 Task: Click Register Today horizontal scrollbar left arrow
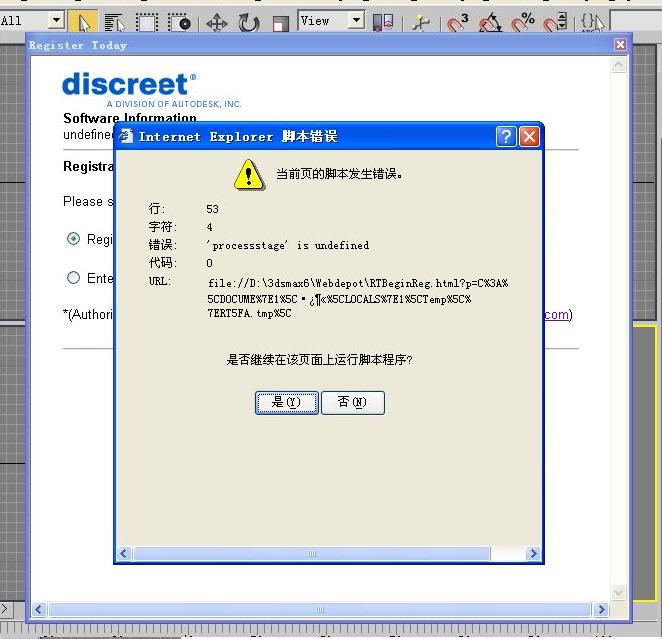coord(39,609)
